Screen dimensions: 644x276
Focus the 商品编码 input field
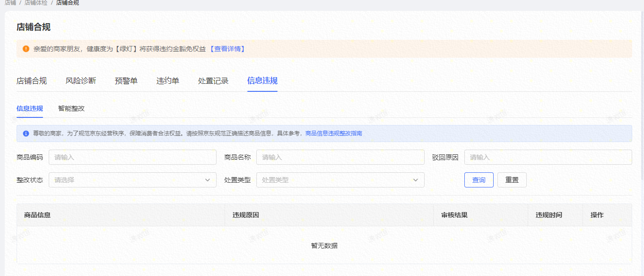132,157
